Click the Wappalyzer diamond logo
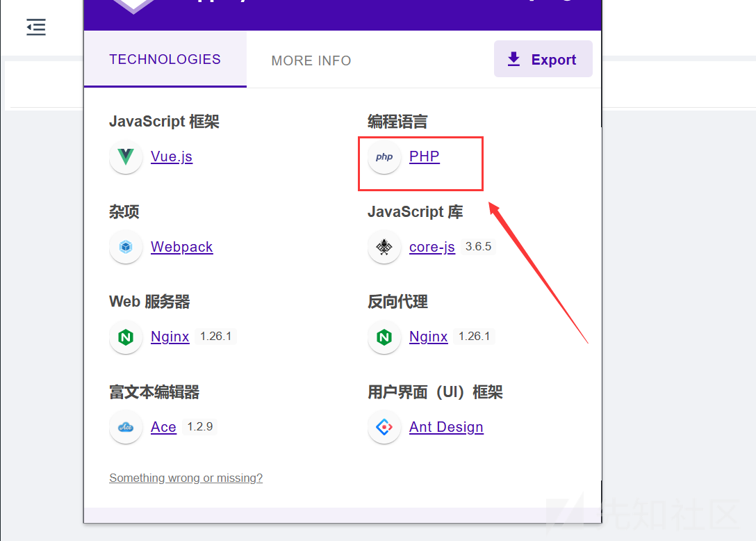756x541 pixels. 133,6
